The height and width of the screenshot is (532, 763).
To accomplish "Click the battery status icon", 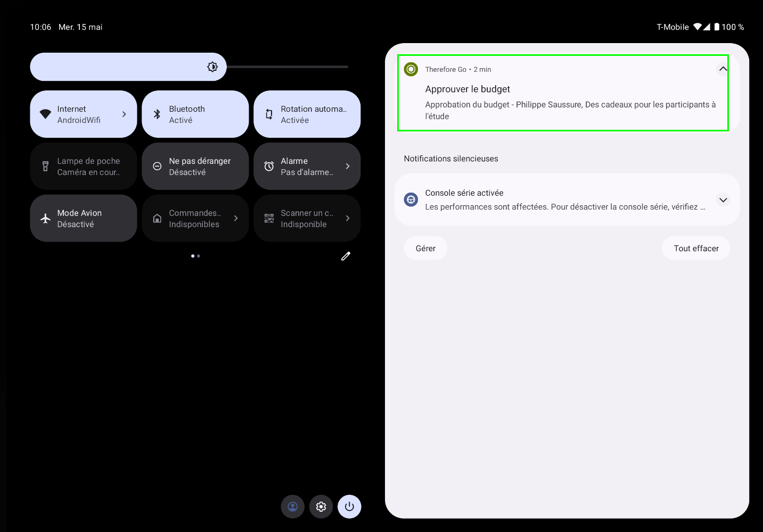I will coord(717,27).
